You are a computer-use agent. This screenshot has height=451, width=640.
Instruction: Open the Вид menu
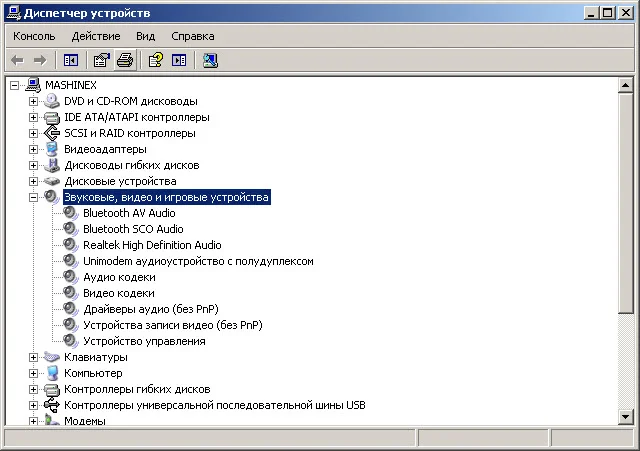click(x=145, y=36)
